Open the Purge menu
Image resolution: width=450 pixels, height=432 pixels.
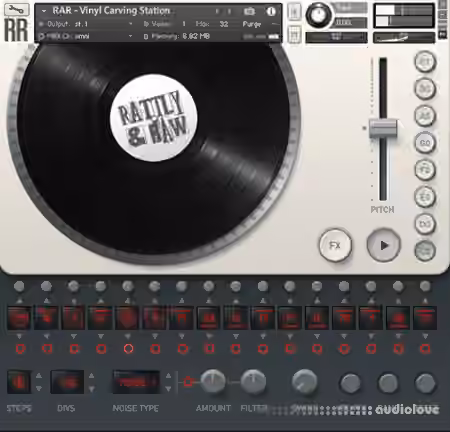pos(252,24)
